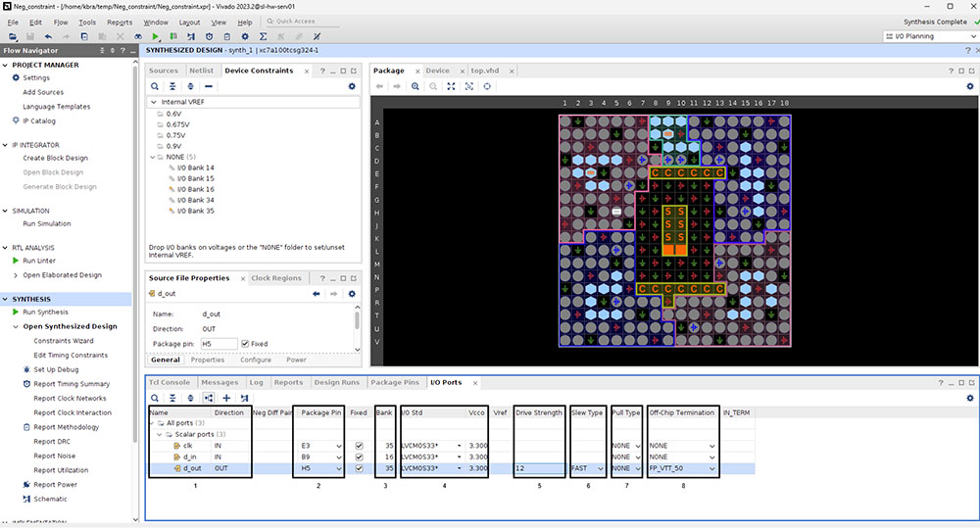980x528 pixels.
Task: Toggle the Fixed checkbox in Source File Properties
Action: tap(245, 344)
